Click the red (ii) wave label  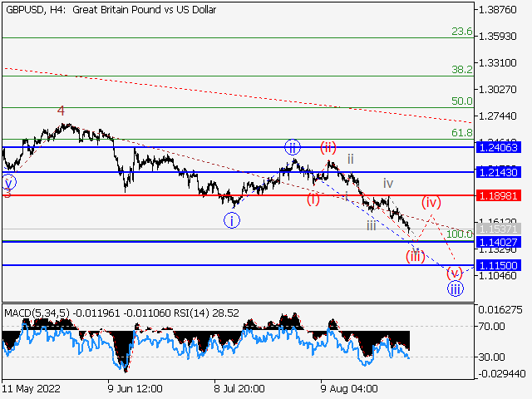pos(328,148)
